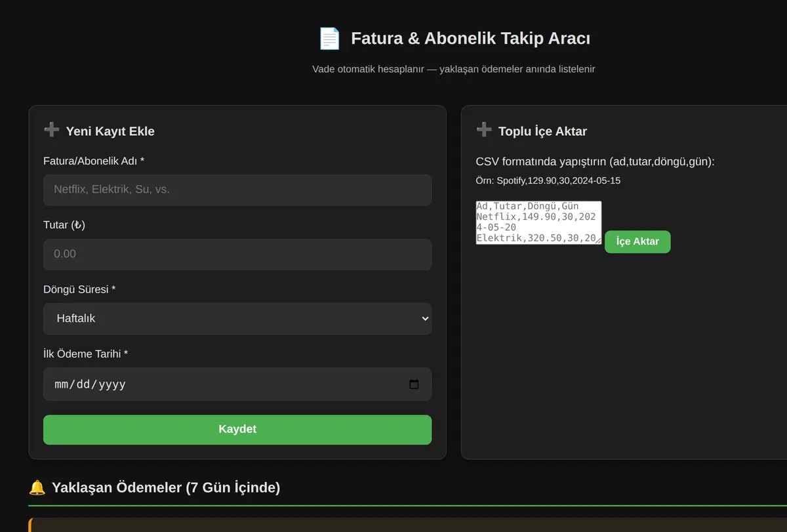Focus the Tutar amount field showing 0.00
Image resolution: width=787 pixels, height=532 pixels.
pos(237,254)
